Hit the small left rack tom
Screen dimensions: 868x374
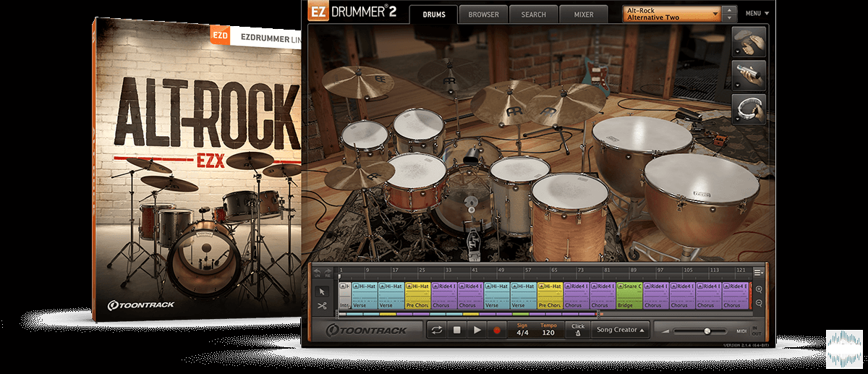(x=365, y=143)
